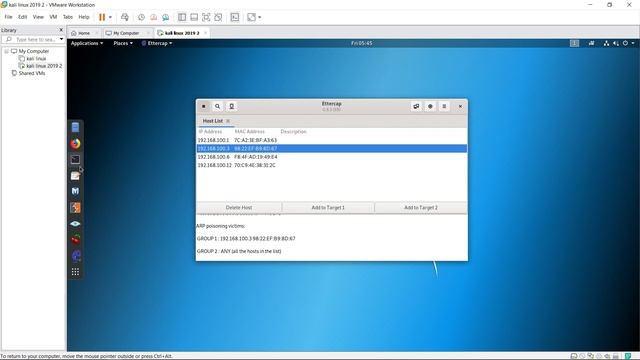Toggle the library sidebar view icon

pyautogui.click(x=182, y=17)
